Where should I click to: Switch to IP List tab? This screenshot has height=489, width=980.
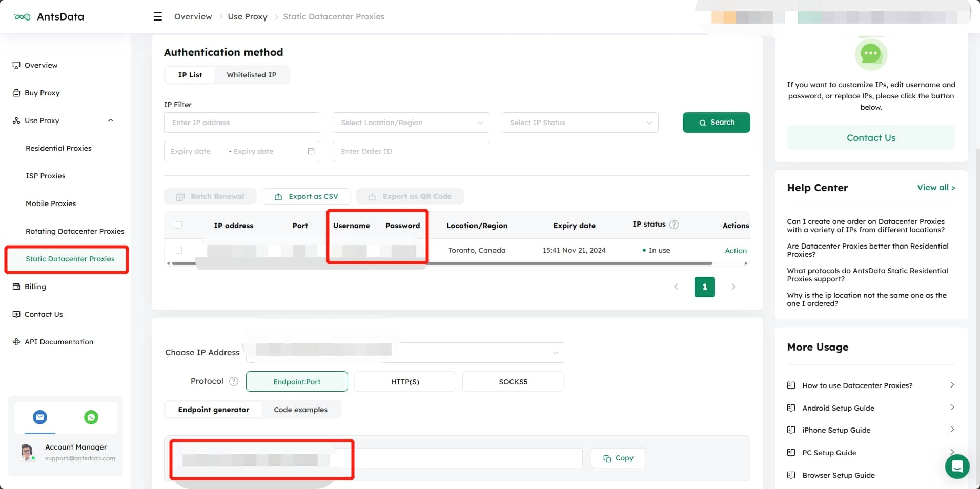tap(190, 75)
